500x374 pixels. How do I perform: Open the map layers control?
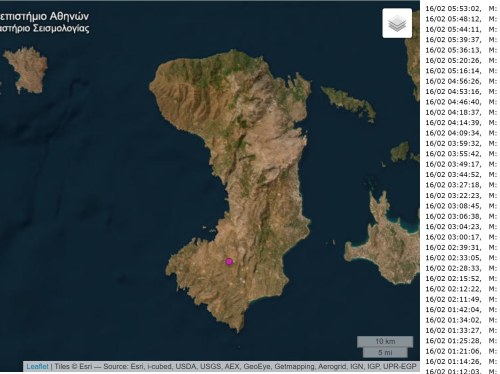point(397,23)
